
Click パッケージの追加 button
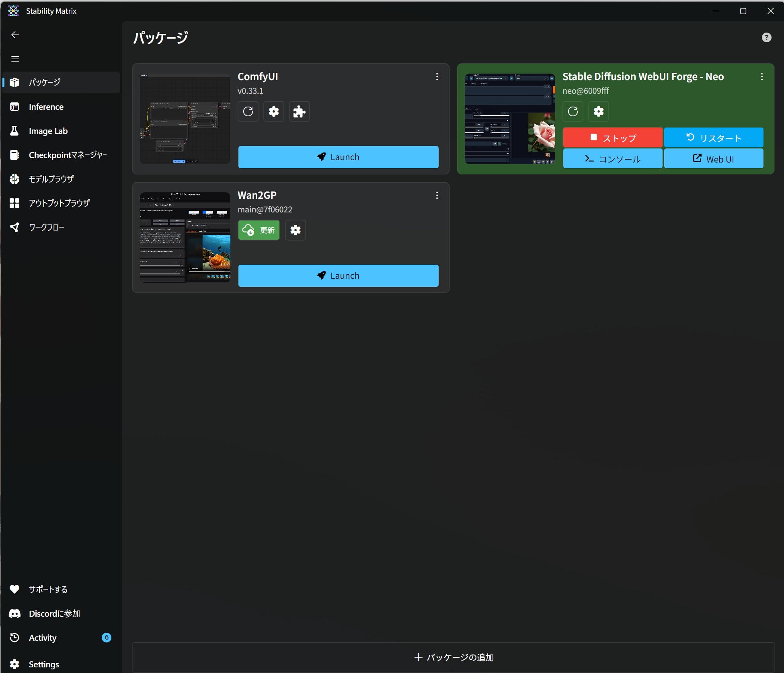tap(454, 657)
